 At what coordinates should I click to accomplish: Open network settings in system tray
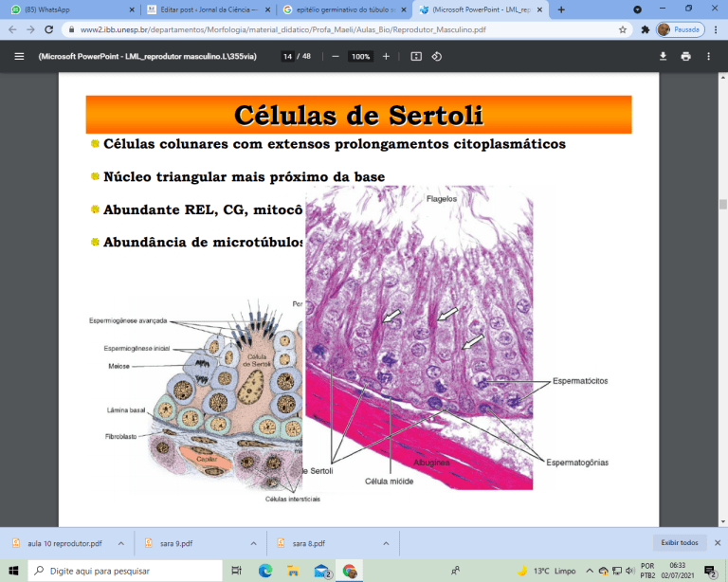pyautogui.click(x=616, y=571)
